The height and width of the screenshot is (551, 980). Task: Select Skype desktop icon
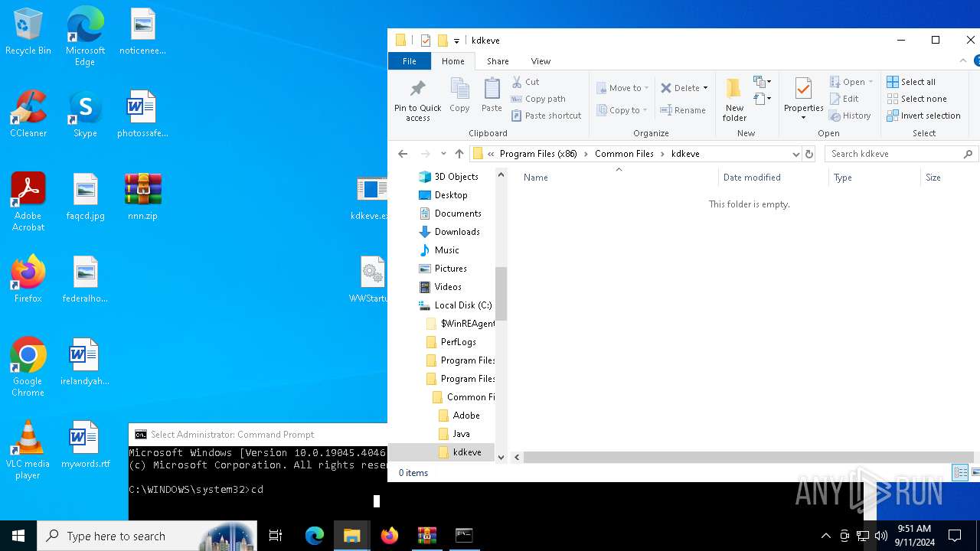coord(85,113)
